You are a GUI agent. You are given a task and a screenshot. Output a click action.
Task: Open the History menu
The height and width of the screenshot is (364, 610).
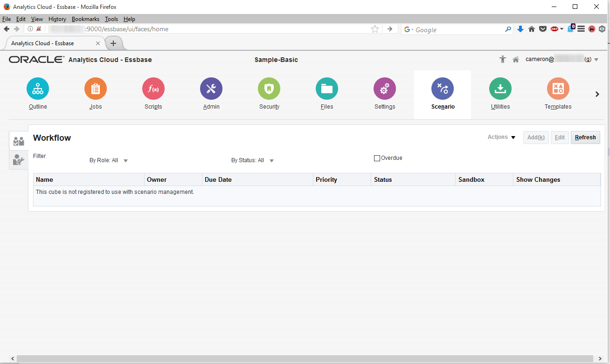pyautogui.click(x=57, y=19)
